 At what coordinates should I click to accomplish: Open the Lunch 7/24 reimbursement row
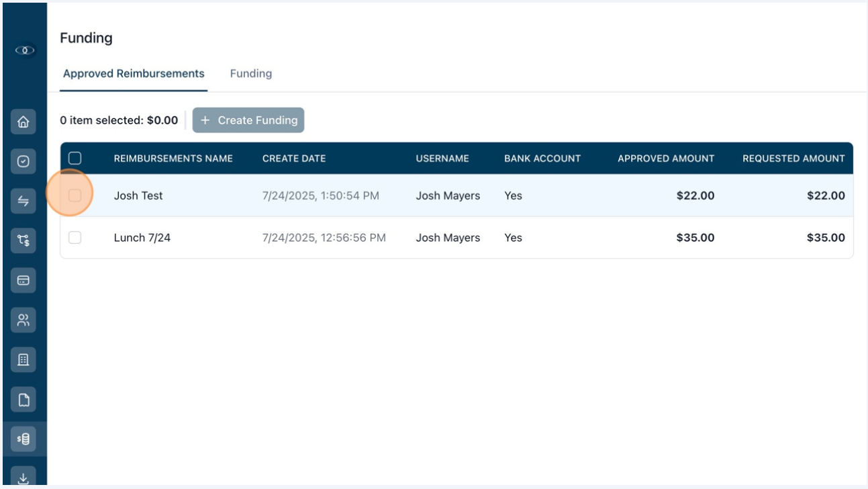click(456, 237)
